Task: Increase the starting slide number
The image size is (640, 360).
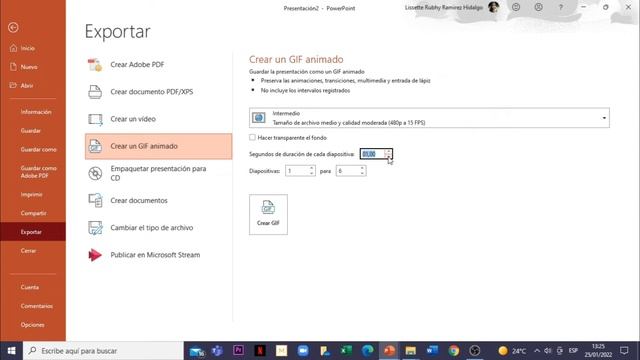Action: coord(312,168)
